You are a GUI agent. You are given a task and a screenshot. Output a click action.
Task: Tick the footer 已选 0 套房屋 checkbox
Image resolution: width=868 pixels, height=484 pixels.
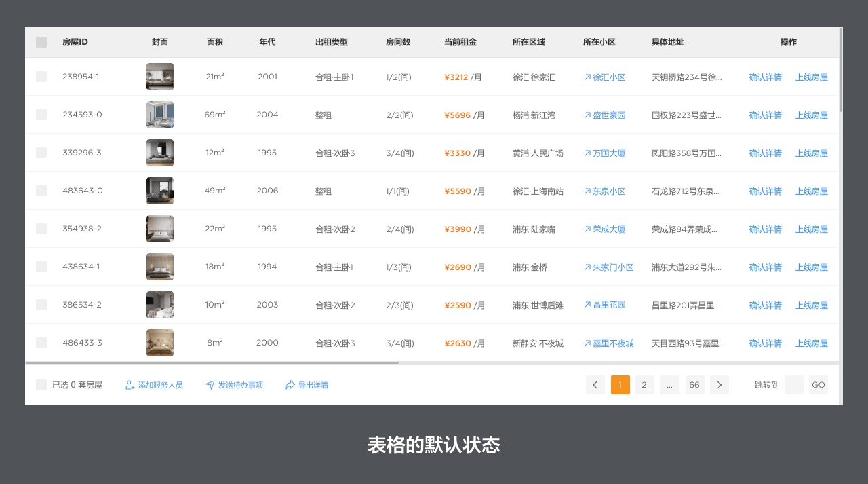(x=41, y=385)
